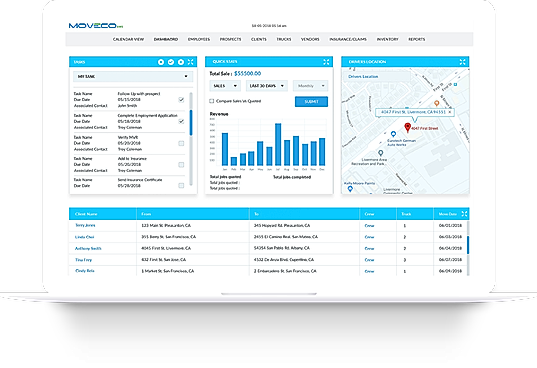537x368 pixels.
Task: Toggle checkbox for Follow Up with prospect task
Action: click(x=181, y=100)
